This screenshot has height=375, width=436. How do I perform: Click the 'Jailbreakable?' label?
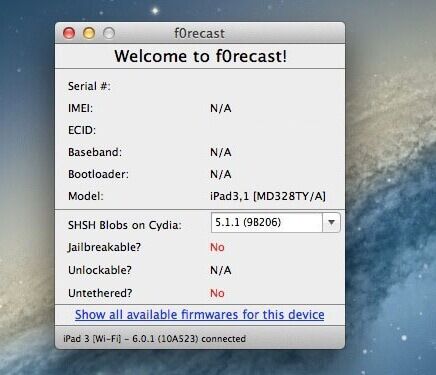(x=104, y=247)
